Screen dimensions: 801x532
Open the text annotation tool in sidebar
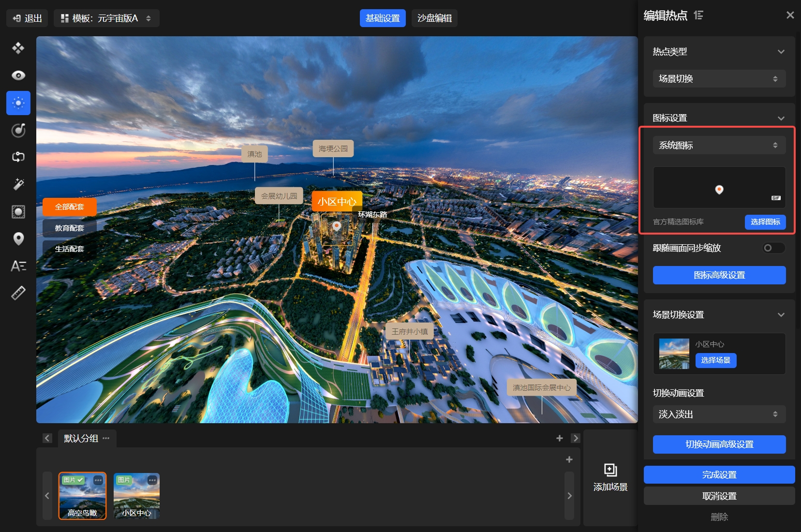(18, 266)
